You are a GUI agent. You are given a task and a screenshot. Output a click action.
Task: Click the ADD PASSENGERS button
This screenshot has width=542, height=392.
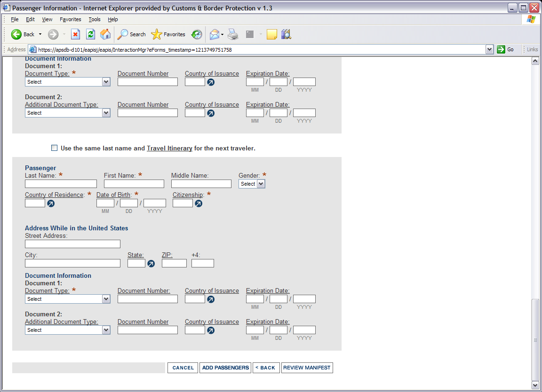tap(225, 368)
